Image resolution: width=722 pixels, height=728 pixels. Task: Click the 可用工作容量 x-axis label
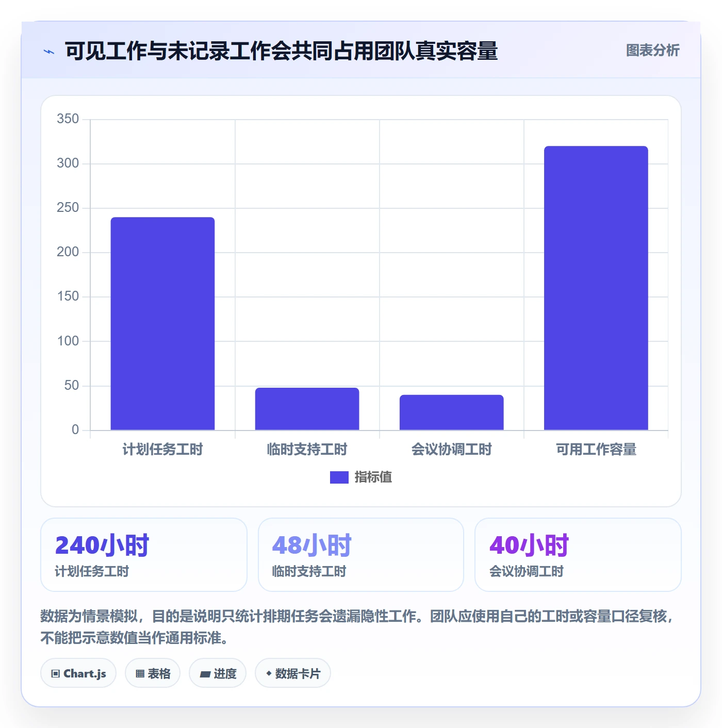596,450
